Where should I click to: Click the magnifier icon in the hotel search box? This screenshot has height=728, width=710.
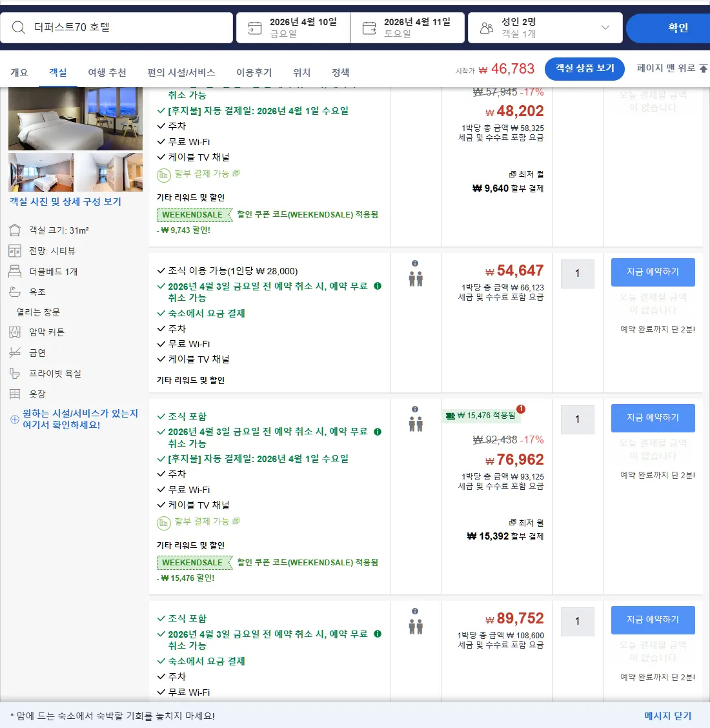[18, 27]
